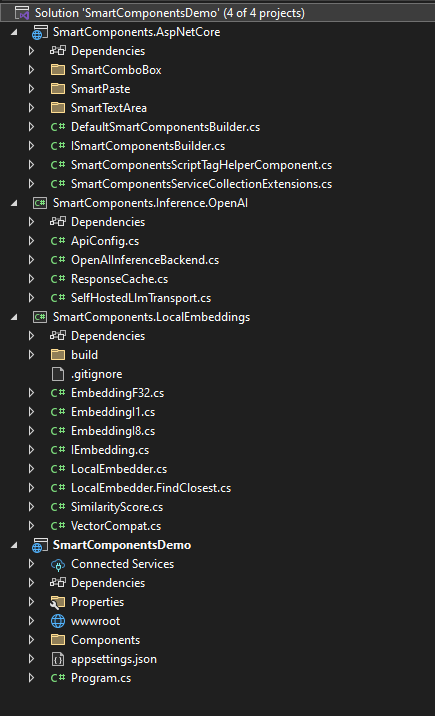435x716 pixels.
Task: Collapse the SmartComponents.AspNetCore project node
Action: point(15,32)
